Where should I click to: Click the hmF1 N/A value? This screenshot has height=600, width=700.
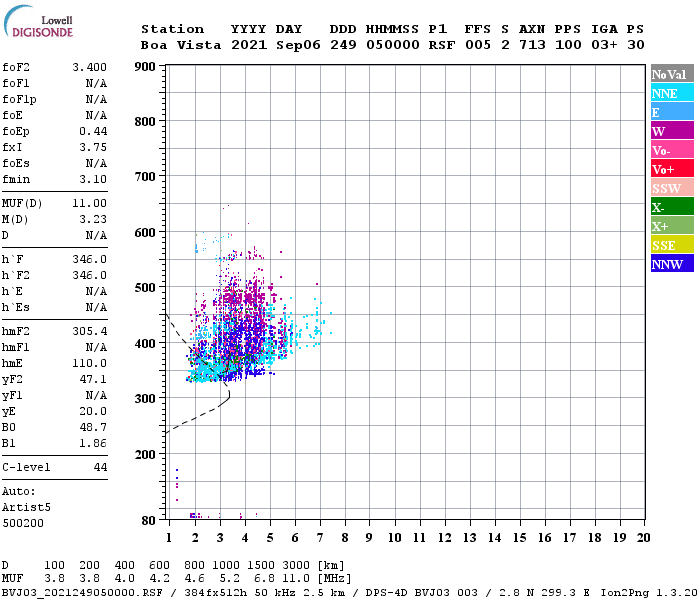tap(96, 347)
